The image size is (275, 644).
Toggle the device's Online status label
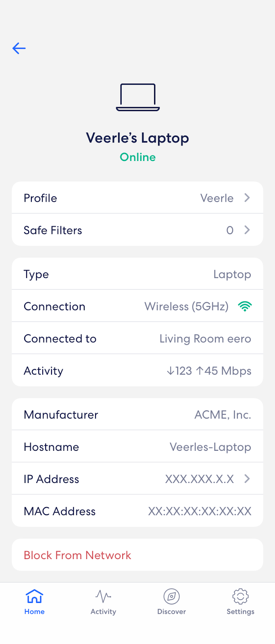point(137,157)
